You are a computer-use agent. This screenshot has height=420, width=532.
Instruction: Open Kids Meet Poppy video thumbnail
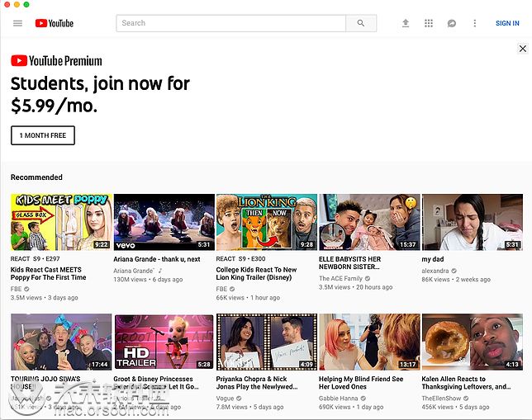(61, 222)
